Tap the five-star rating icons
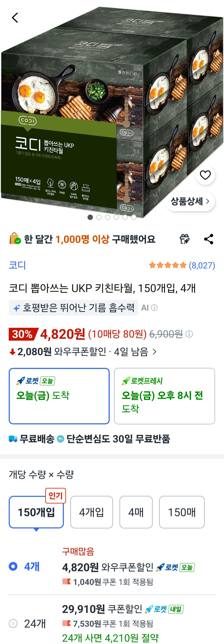The image size is (224, 644). pos(168,265)
